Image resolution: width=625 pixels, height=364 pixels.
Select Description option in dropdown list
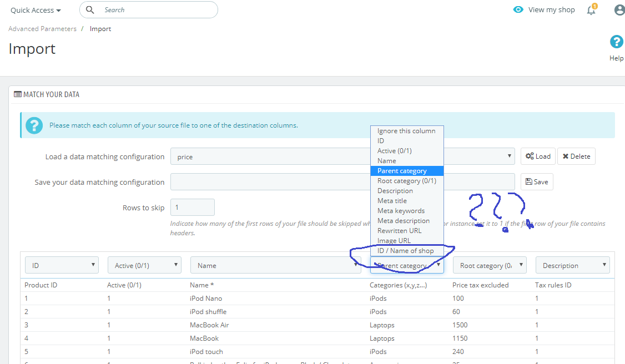pos(406,191)
